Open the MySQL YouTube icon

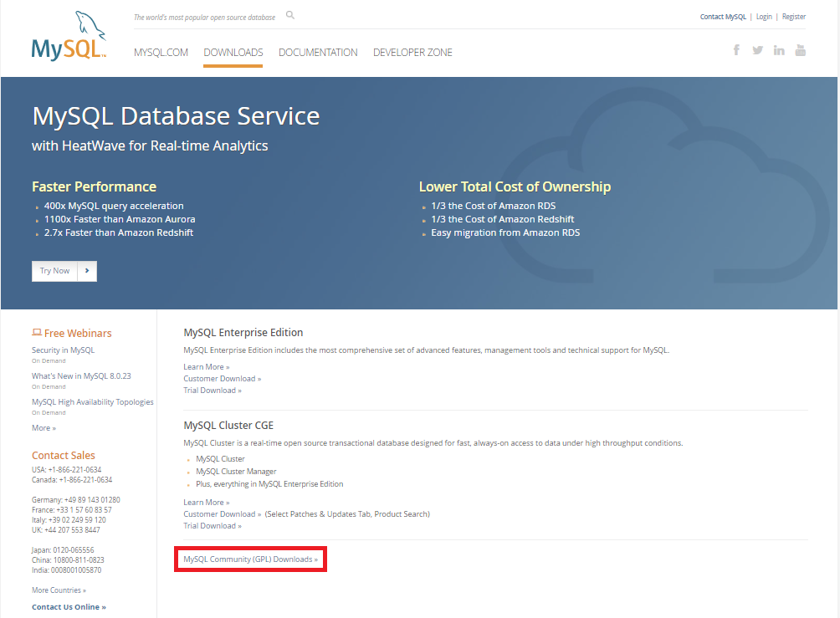click(801, 50)
